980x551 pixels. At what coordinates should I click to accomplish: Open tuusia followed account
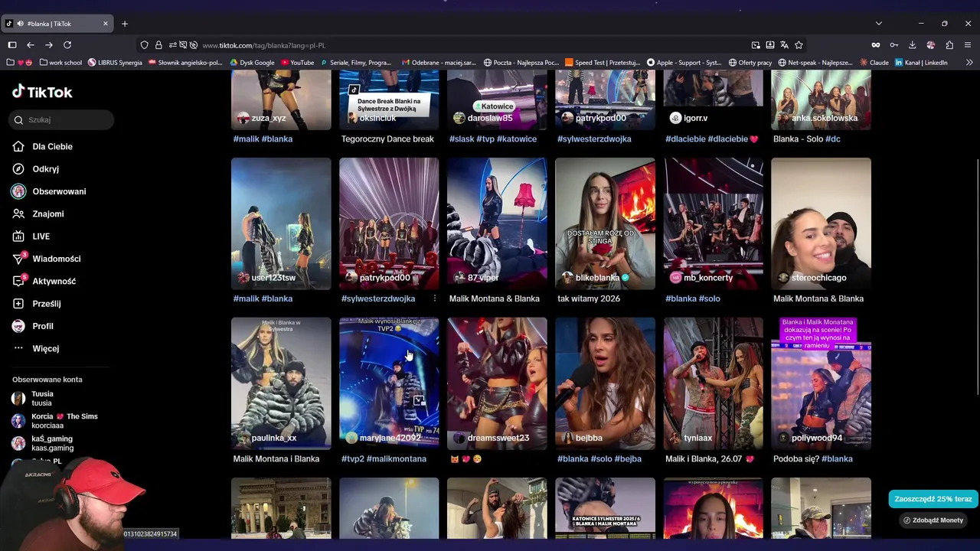42,398
